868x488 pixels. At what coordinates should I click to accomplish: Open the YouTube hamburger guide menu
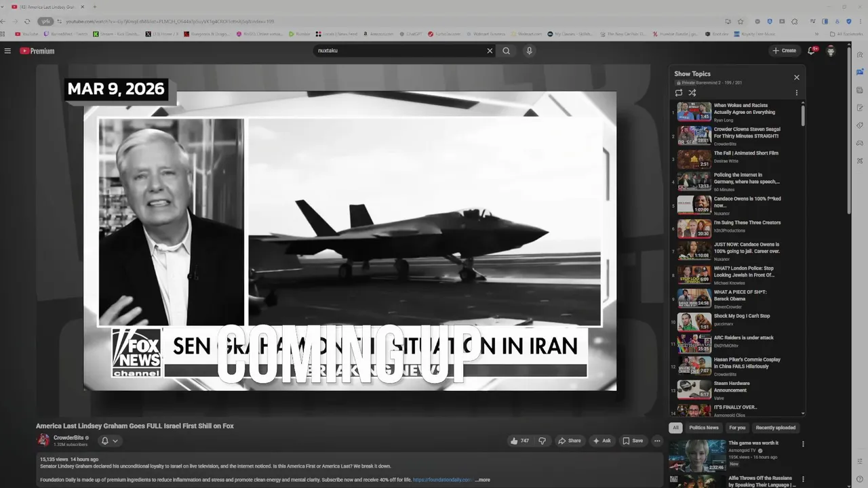[x=7, y=51]
